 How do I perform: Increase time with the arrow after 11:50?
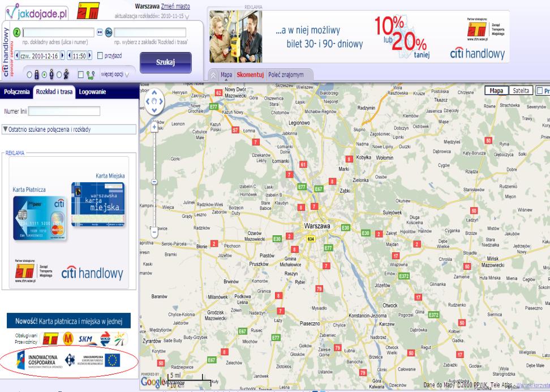pyautogui.click(x=90, y=55)
